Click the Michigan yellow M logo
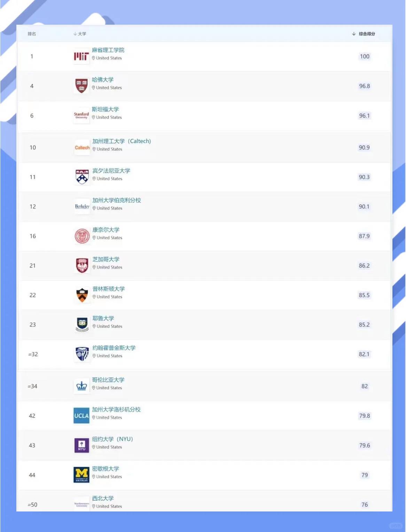The width and height of the screenshot is (406, 532). click(82, 475)
